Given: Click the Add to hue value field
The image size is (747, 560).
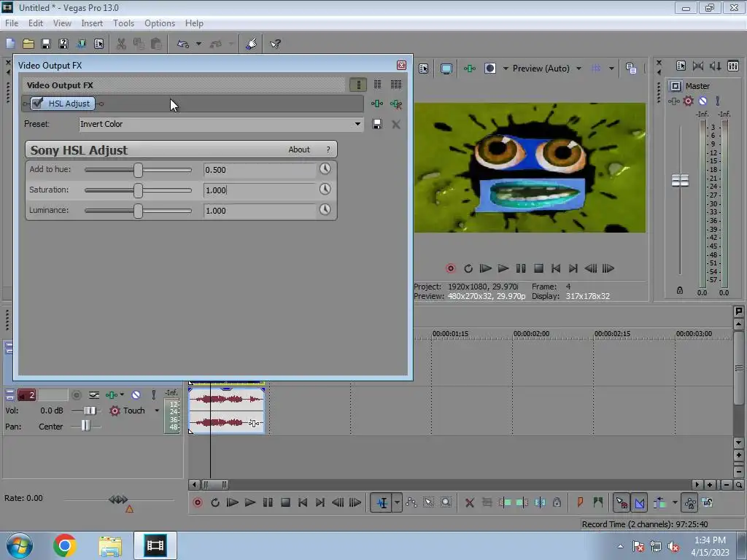Looking at the screenshot, I should (260, 170).
